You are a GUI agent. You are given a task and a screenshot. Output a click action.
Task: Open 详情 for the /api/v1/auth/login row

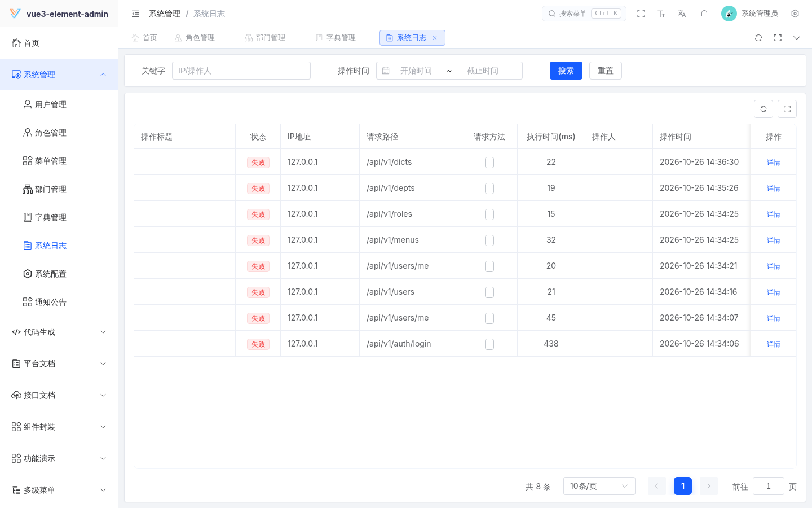[773, 344]
